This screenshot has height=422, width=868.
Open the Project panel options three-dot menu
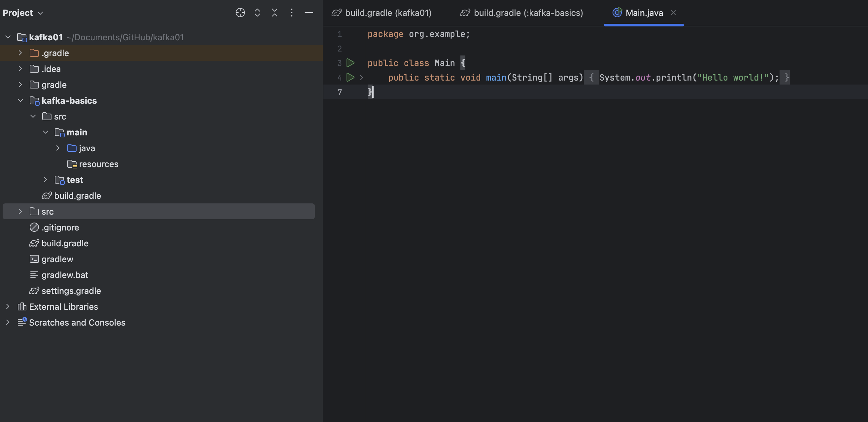coord(291,13)
